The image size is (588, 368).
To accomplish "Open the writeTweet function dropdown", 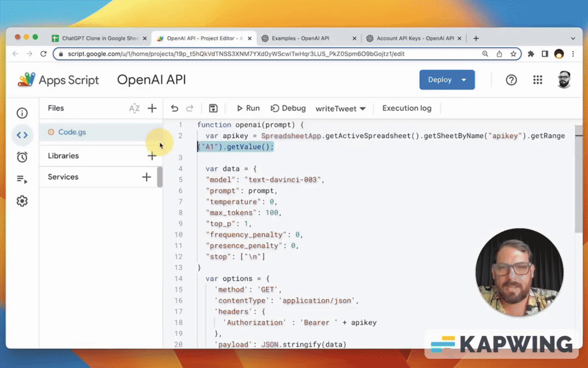I will (x=340, y=109).
